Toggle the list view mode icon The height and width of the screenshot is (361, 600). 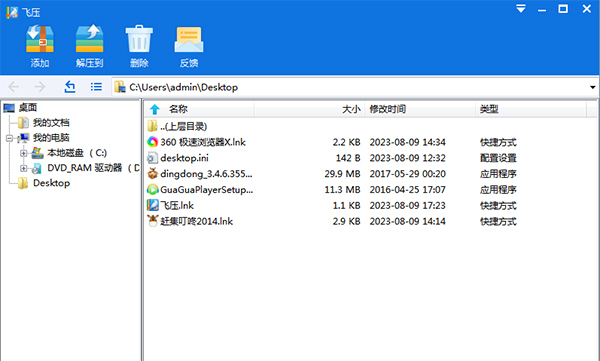pyautogui.click(x=96, y=87)
